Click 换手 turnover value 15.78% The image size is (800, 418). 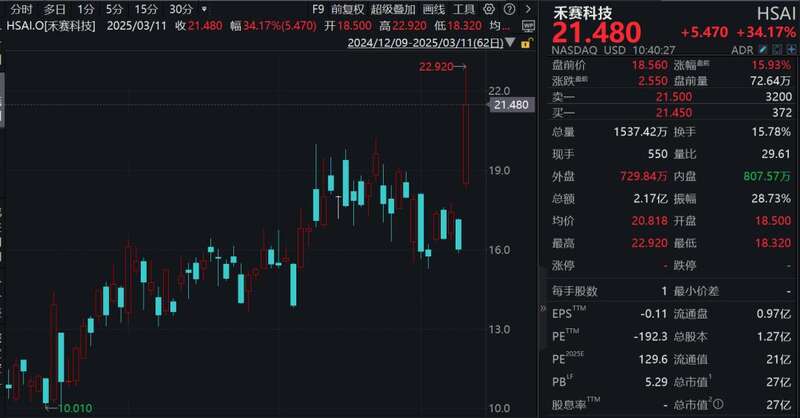pyautogui.click(x=771, y=132)
